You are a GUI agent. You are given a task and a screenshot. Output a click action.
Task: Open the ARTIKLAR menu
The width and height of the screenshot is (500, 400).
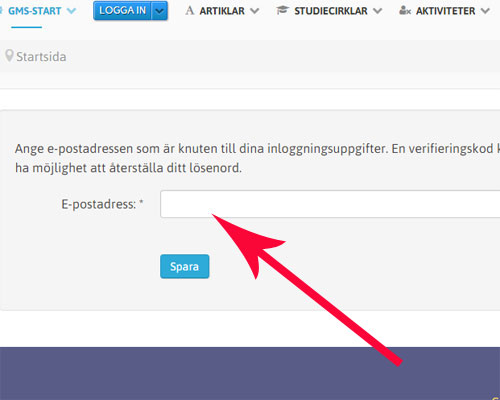pyautogui.click(x=222, y=11)
